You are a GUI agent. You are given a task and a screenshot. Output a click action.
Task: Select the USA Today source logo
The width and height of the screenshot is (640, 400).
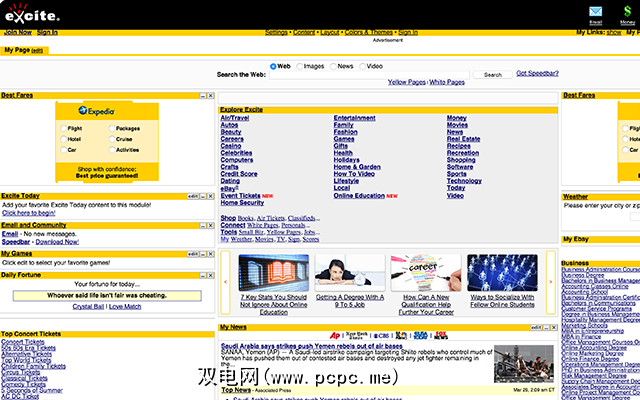420,336
